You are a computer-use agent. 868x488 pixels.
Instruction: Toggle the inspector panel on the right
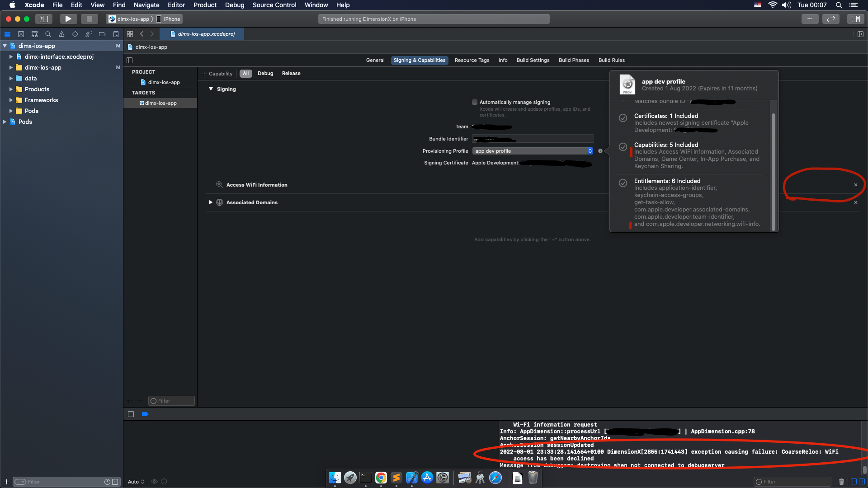(x=855, y=19)
